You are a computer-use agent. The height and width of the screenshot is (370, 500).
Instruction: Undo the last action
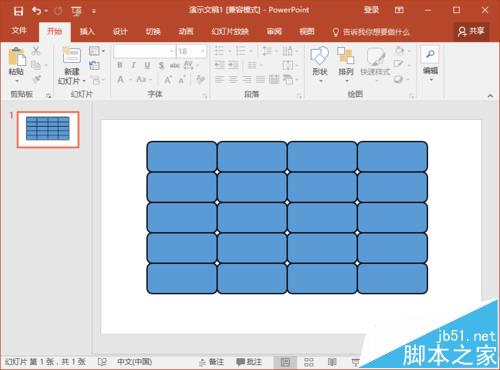click(37, 11)
